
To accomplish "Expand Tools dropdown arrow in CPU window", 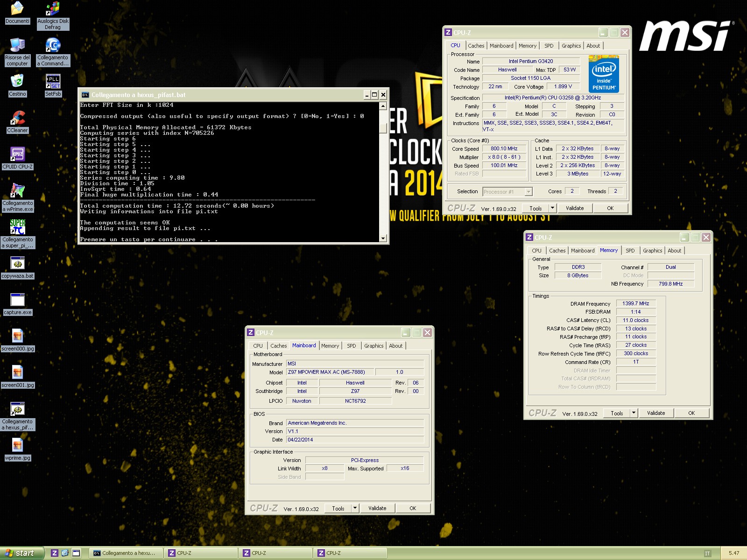I will click(552, 208).
